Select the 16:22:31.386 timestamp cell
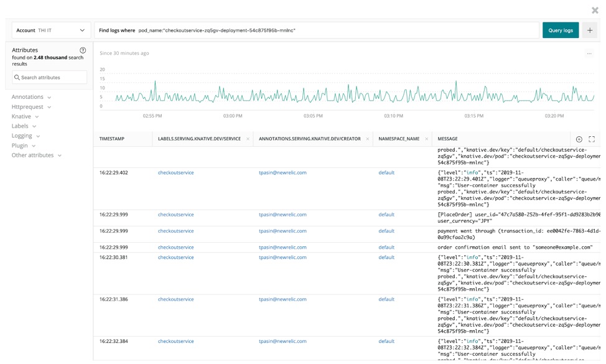 [x=114, y=299]
